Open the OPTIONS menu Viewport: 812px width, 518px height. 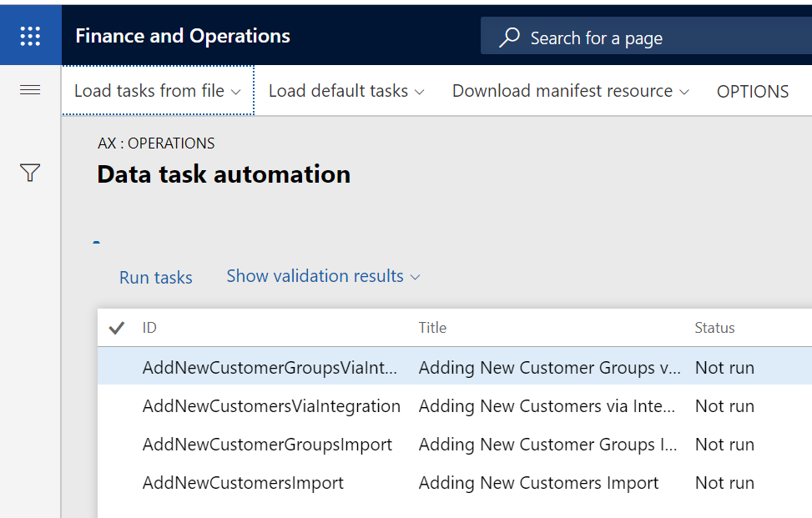752,91
